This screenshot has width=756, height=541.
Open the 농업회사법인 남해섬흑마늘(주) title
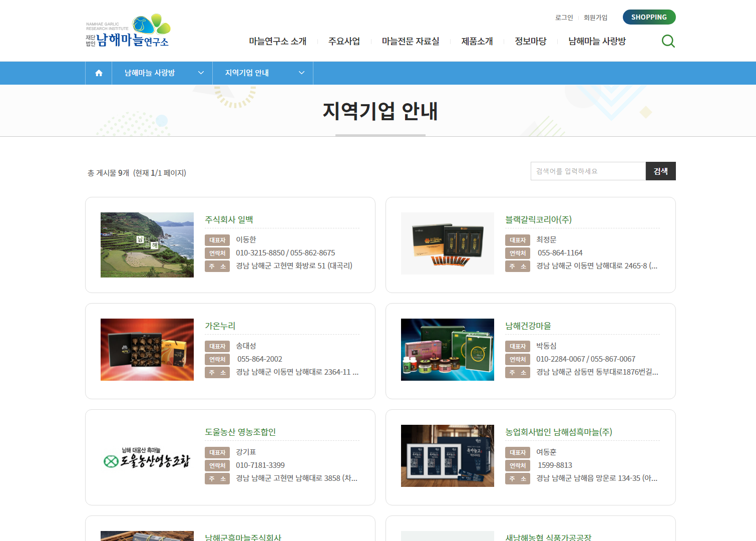559,432
